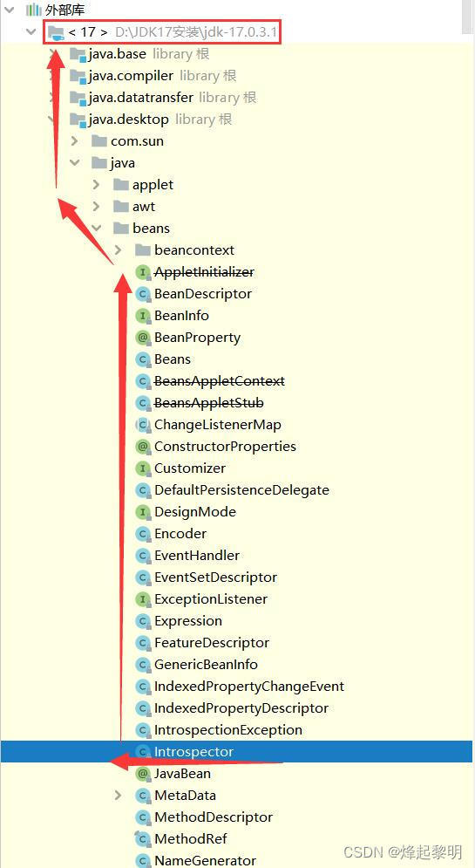Click the class icon beside MethodRef
475x868 pixels.
[143, 838]
